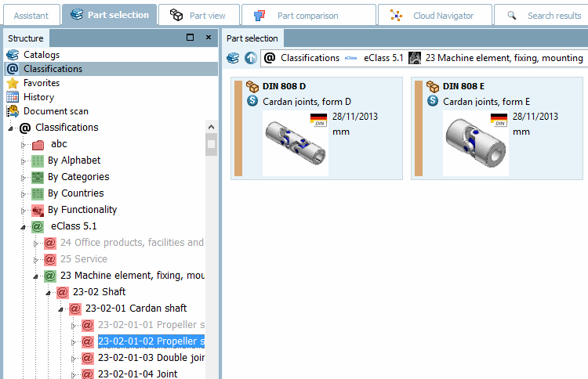Select 23-02 Shaft tree item
Image resolution: width=588 pixels, height=379 pixels.
pyautogui.click(x=99, y=292)
